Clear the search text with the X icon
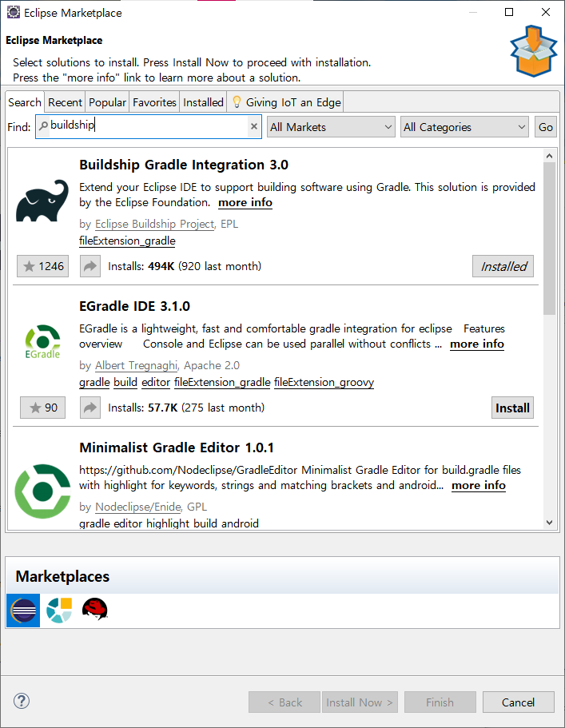The width and height of the screenshot is (565, 728). coord(254,126)
